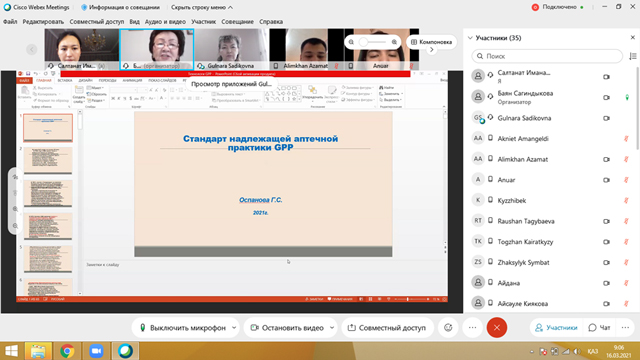
Task: Click muted mic icon for Айсауле Киякова
Action: pos(626,304)
